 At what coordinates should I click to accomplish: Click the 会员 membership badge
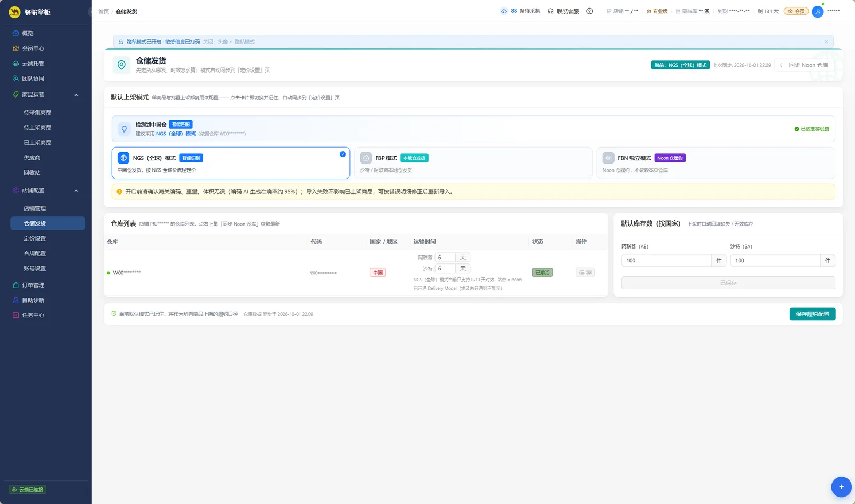point(796,11)
